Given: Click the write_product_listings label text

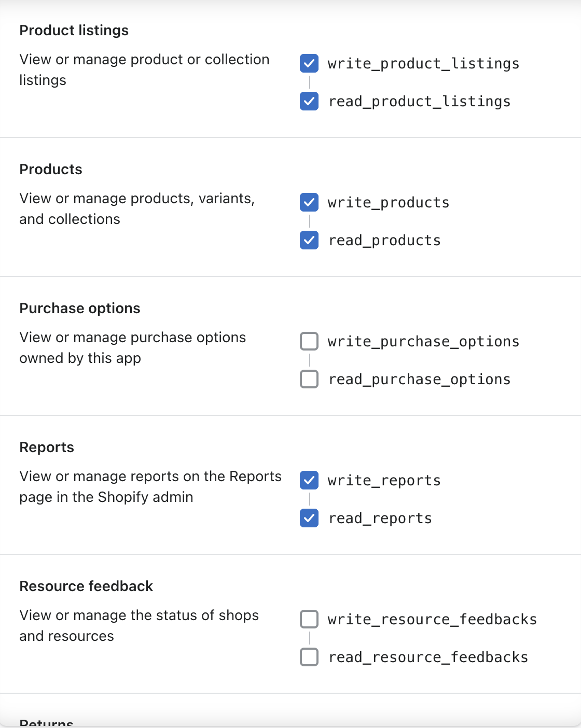Looking at the screenshot, I should [x=423, y=64].
